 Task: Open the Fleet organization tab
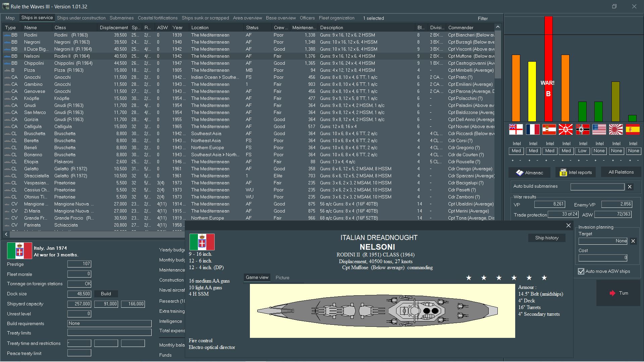[x=336, y=18]
